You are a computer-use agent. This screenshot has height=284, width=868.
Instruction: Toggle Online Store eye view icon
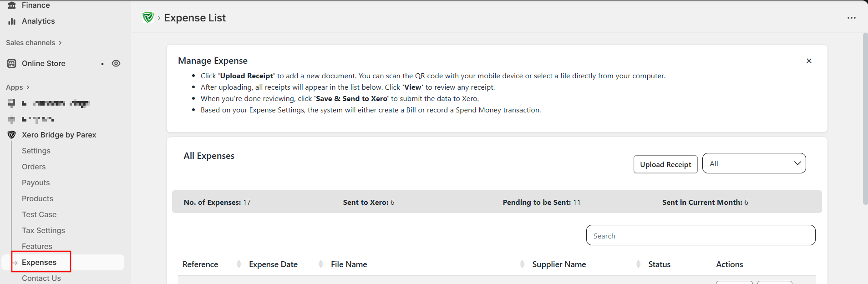(116, 64)
